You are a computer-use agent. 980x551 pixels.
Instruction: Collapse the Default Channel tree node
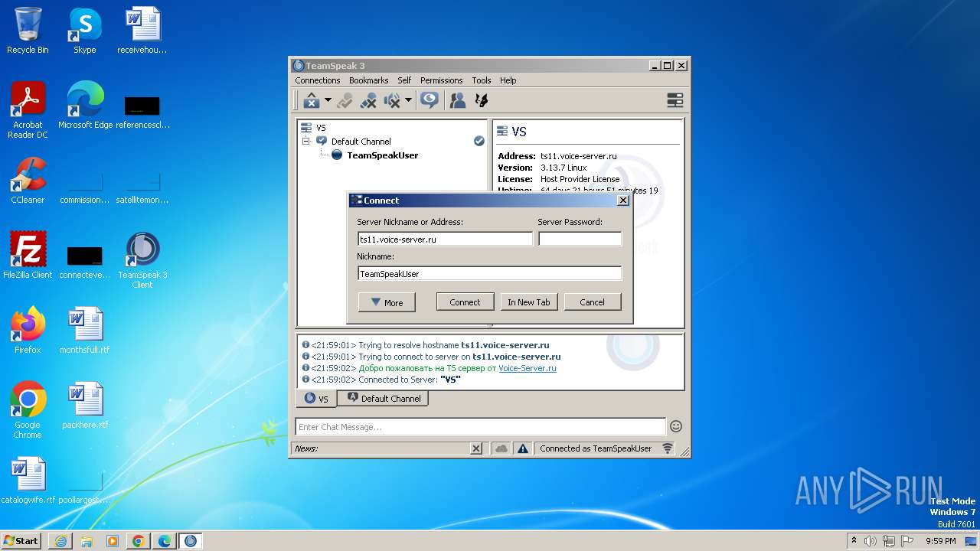tap(305, 142)
